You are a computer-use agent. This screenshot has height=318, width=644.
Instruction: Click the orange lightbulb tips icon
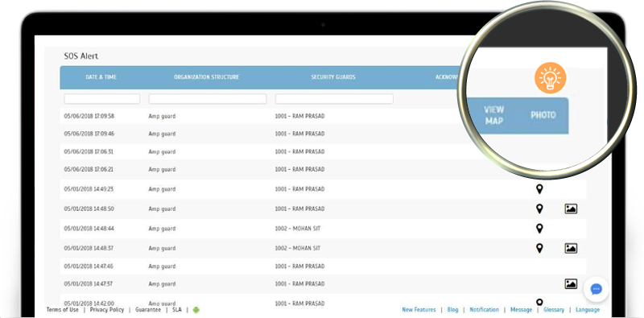coord(550,78)
